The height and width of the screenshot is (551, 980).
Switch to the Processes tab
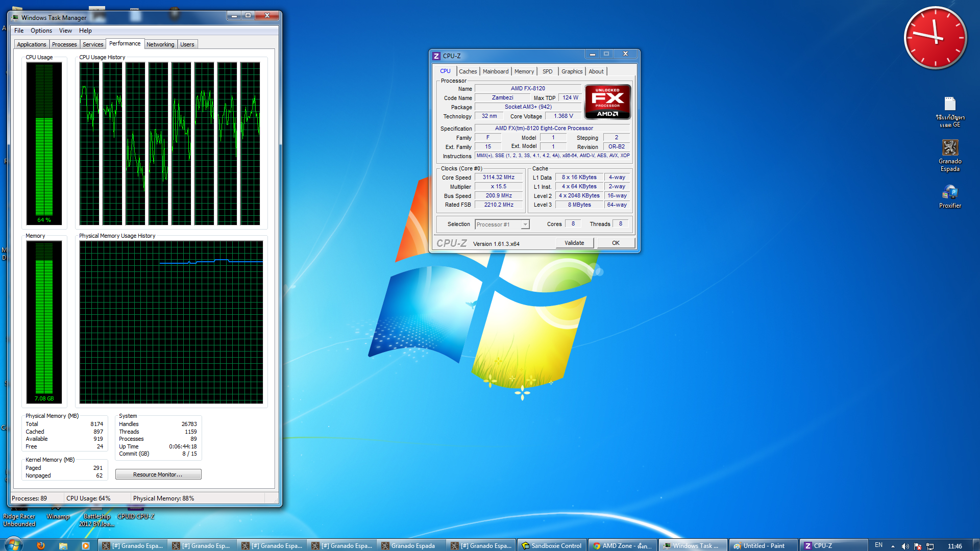(64, 44)
